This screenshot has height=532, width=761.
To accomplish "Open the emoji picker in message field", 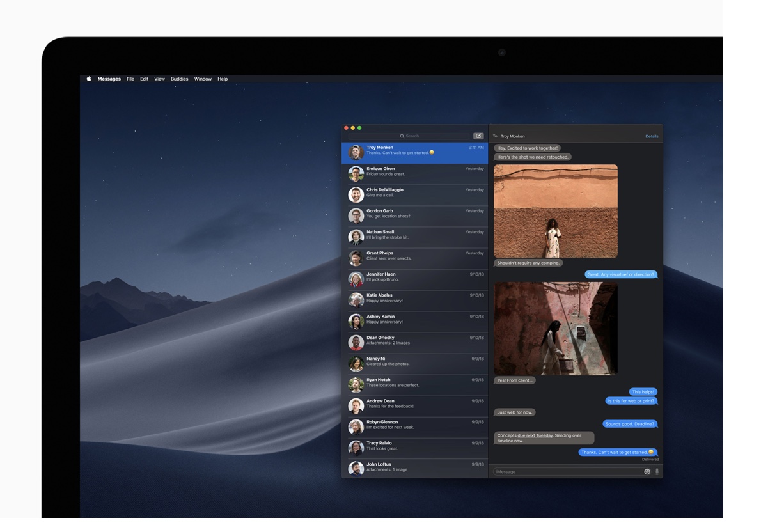I will [647, 471].
